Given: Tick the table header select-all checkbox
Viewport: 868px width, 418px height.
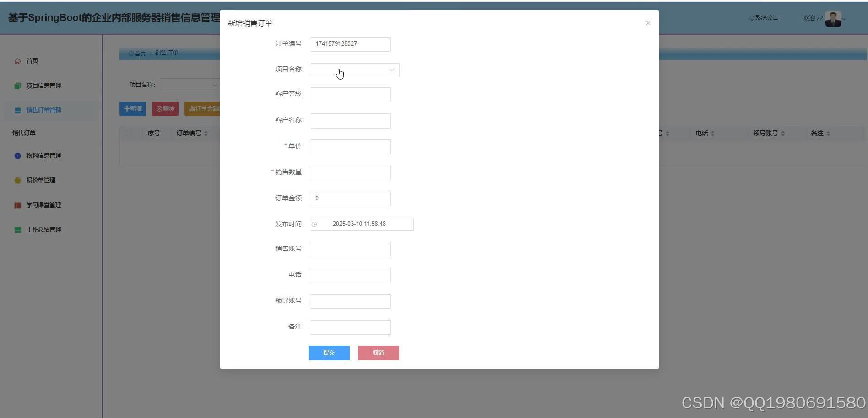Looking at the screenshot, I should [x=129, y=133].
